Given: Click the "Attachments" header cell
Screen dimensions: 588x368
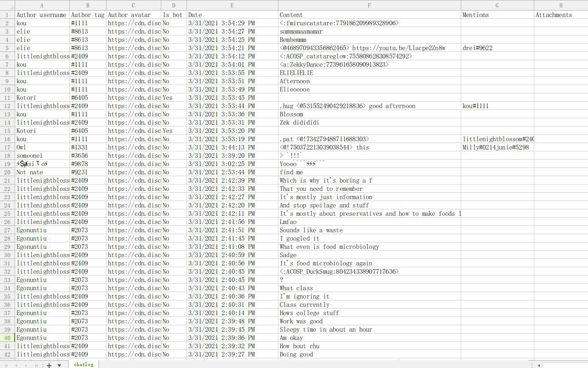Looking at the screenshot, I should click(561, 15).
